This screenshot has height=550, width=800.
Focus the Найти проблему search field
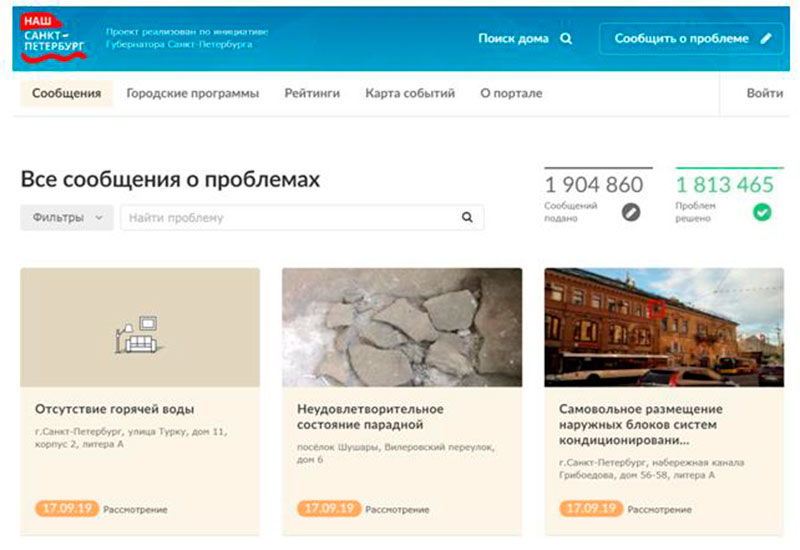302,217
